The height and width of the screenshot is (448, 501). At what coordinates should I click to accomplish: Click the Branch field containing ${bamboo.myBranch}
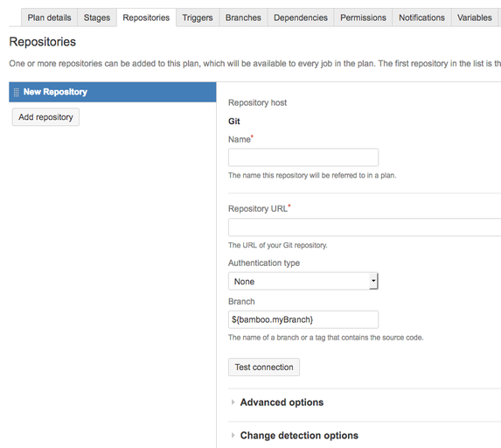(x=303, y=319)
